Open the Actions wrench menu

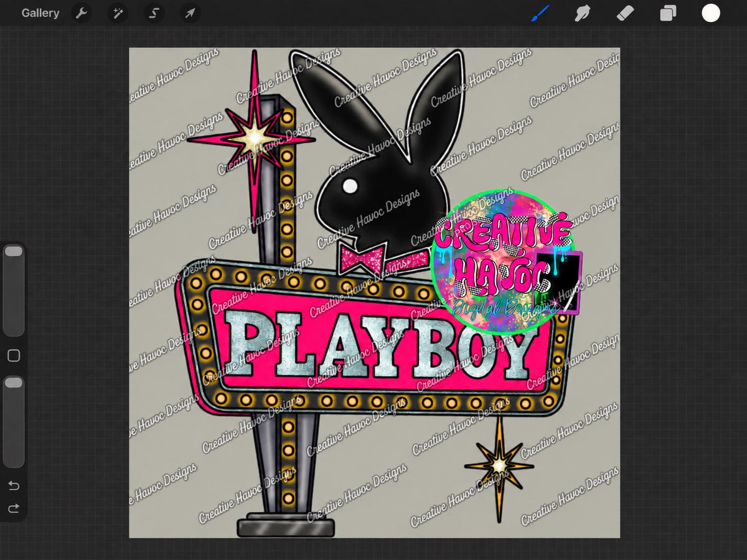coord(81,13)
